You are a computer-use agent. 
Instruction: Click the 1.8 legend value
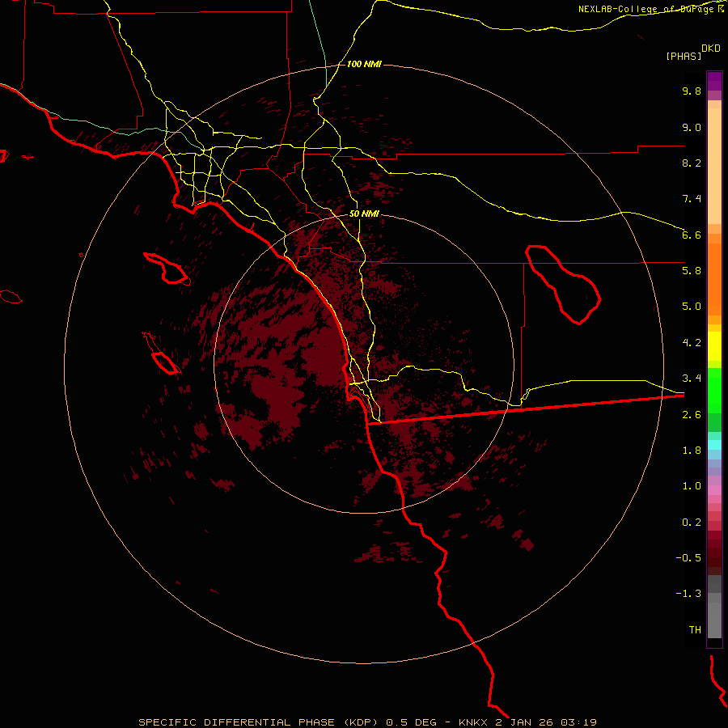(x=692, y=451)
